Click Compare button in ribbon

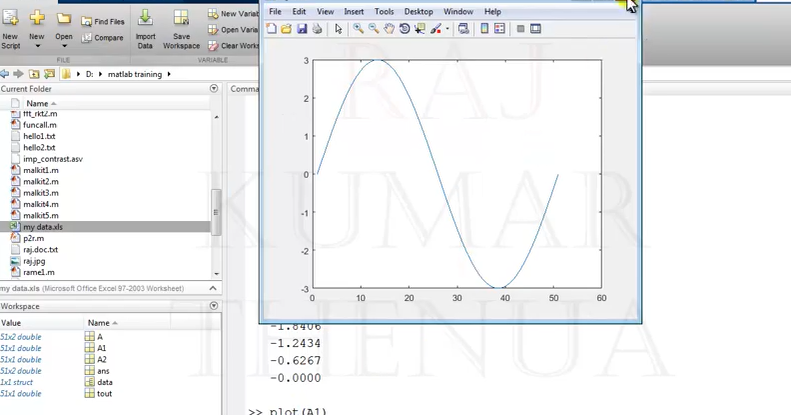point(102,38)
